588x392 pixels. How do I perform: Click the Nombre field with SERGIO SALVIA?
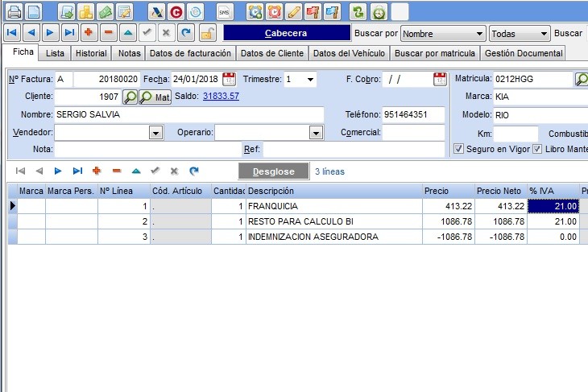pyautogui.click(x=189, y=114)
